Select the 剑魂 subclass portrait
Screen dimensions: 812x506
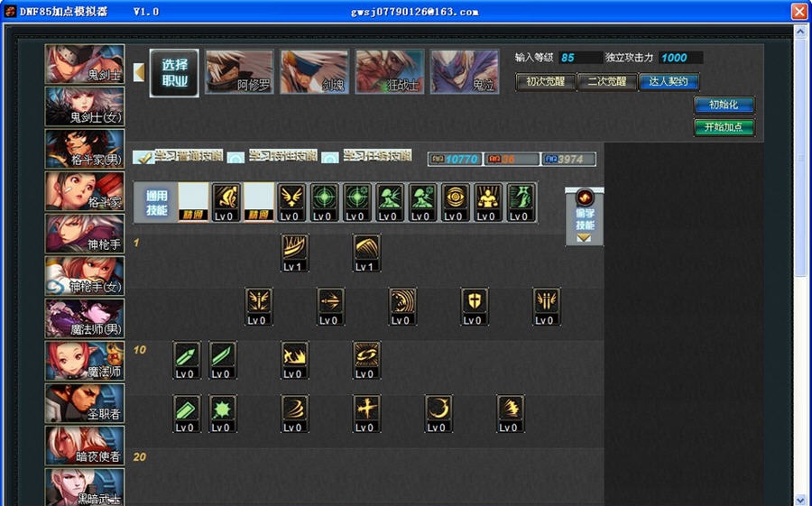pos(314,71)
